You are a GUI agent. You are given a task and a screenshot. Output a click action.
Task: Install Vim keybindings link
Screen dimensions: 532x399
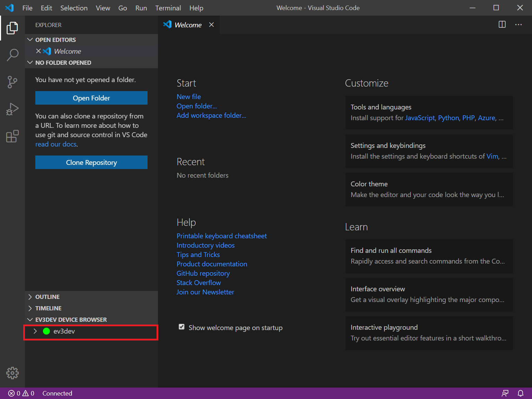click(492, 156)
